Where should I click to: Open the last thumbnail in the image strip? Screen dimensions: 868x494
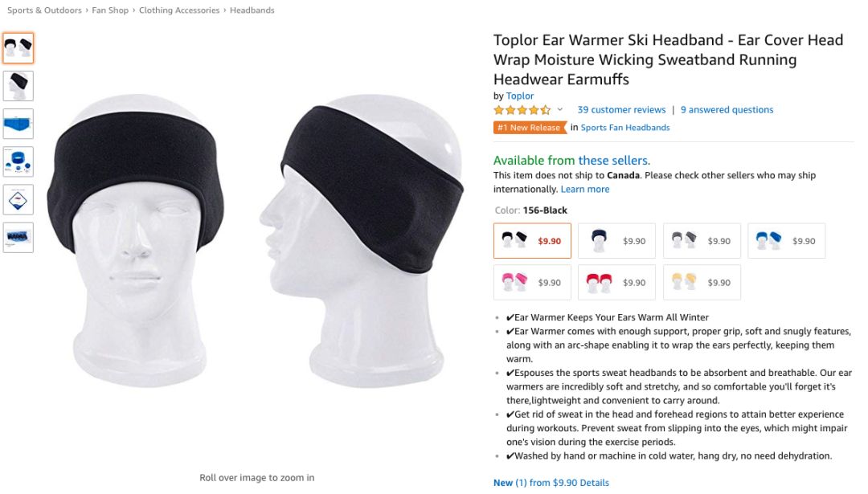click(x=18, y=237)
